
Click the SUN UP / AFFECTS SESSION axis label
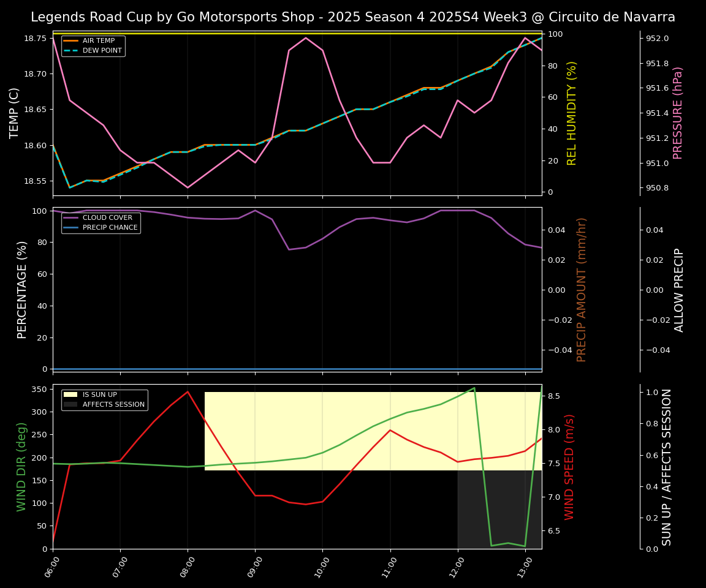point(667,467)
